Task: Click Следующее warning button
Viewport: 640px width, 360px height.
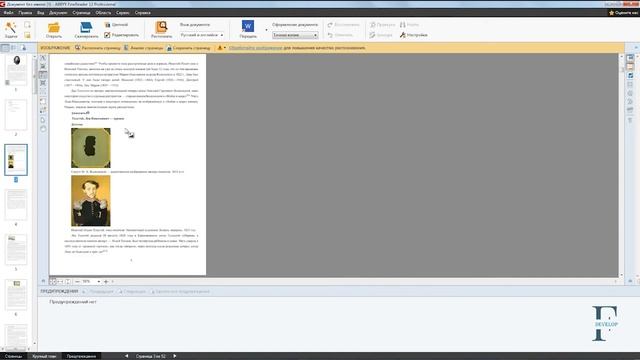Action: click(x=132, y=291)
